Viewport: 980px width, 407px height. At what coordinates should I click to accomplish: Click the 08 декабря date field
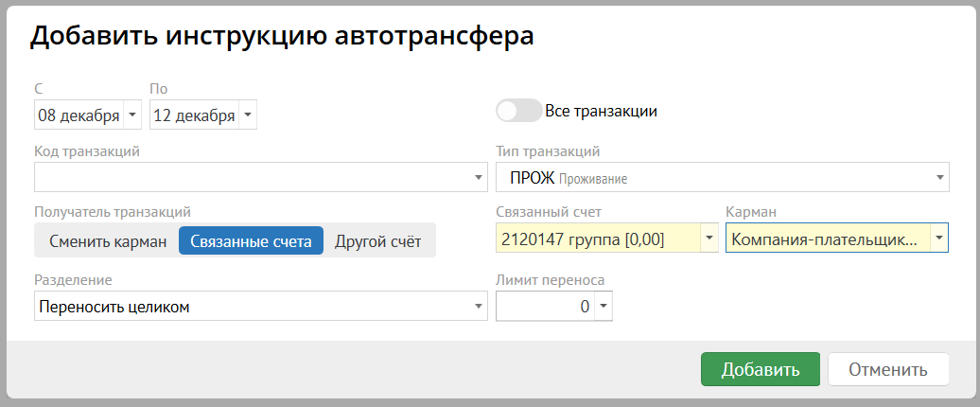point(78,115)
